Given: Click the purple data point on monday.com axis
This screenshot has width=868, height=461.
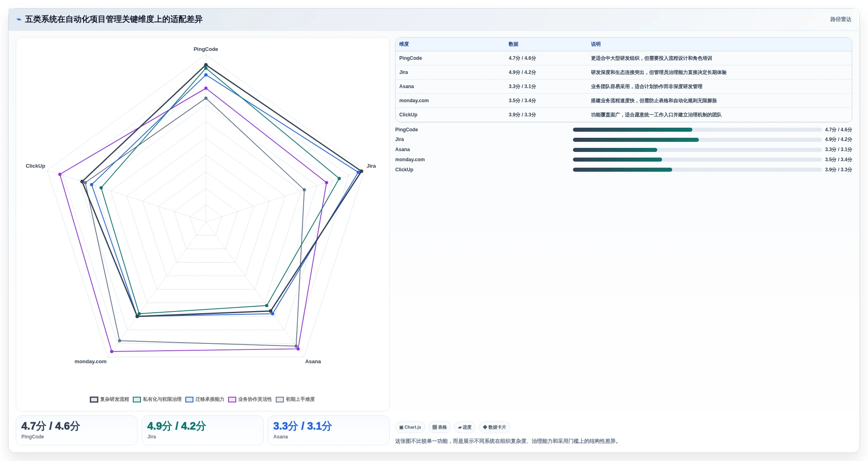Looking at the screenshot, I should 112,352.
